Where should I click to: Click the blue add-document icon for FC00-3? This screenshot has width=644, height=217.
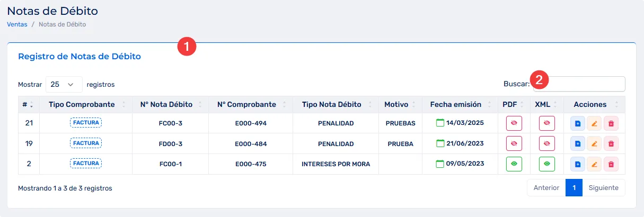click(x=578, y=123)
